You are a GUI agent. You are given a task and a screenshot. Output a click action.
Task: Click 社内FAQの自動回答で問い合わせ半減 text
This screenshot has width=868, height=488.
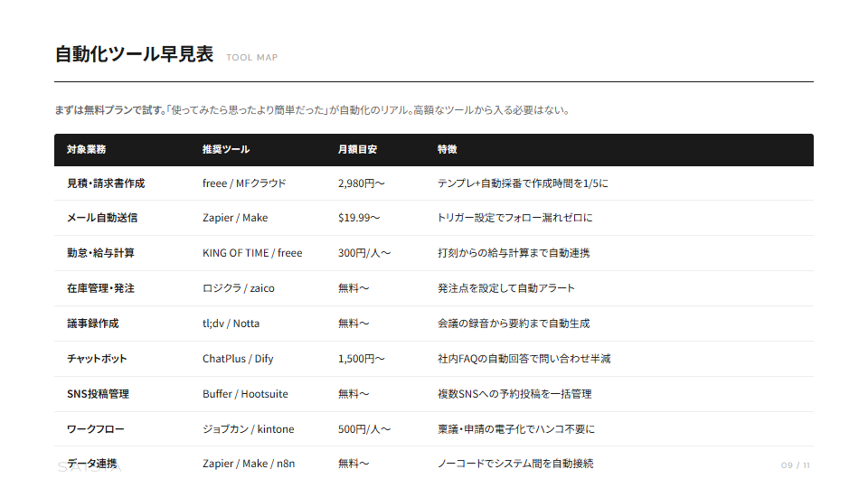[524, 359]
